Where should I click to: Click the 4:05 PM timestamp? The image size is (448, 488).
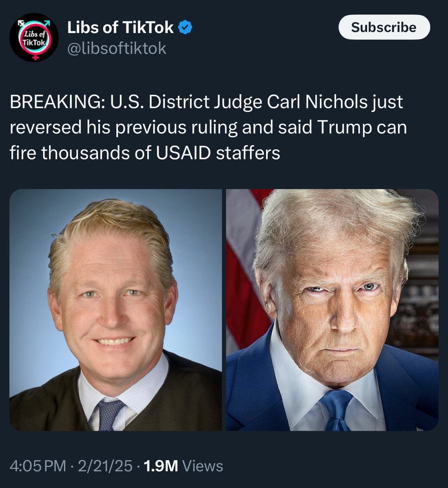point(38,466)
